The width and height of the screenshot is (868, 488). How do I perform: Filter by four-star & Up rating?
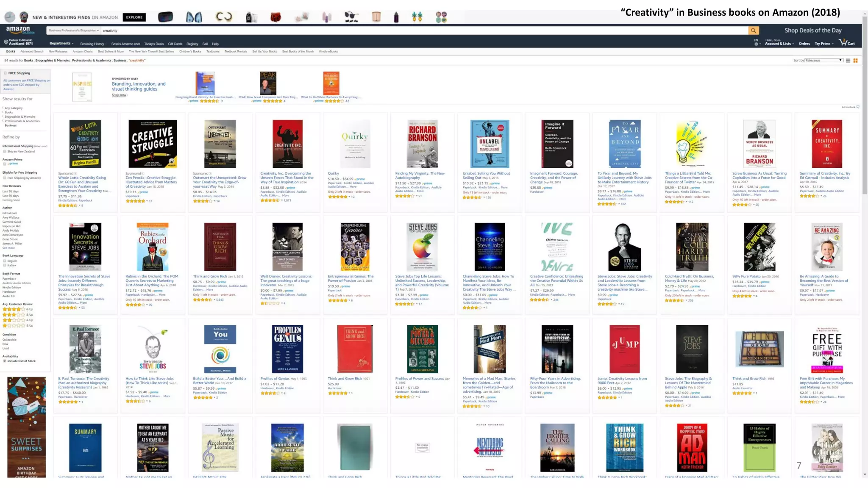point(18,309)
